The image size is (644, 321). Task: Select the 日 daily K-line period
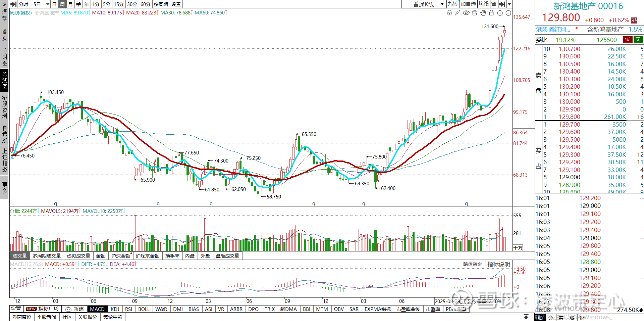tap(54, 4)
